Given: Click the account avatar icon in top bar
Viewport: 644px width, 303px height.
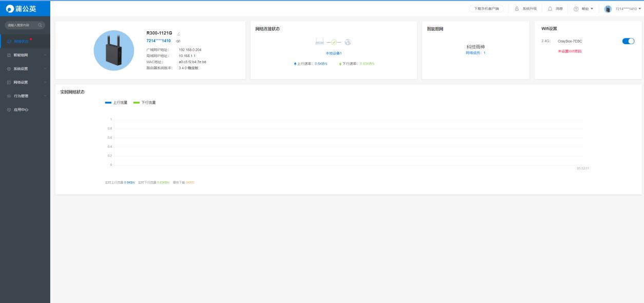Looking at the screenshot, I should [609, 9].
